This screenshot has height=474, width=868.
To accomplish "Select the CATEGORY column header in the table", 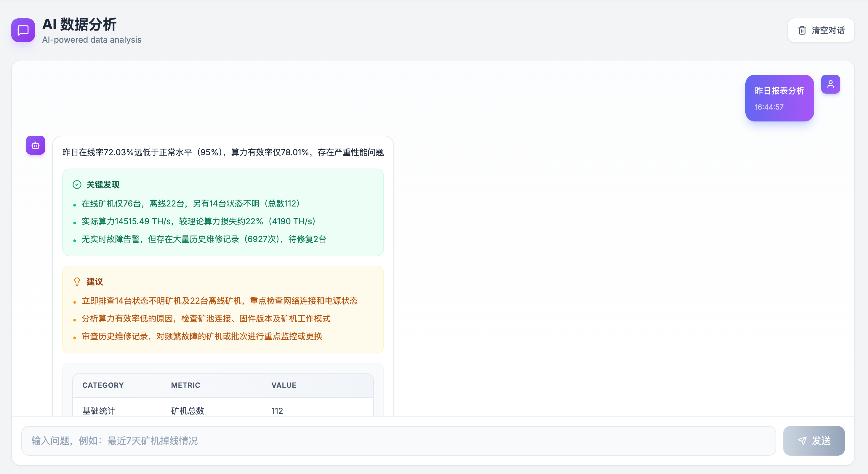I will coord(103,385).
